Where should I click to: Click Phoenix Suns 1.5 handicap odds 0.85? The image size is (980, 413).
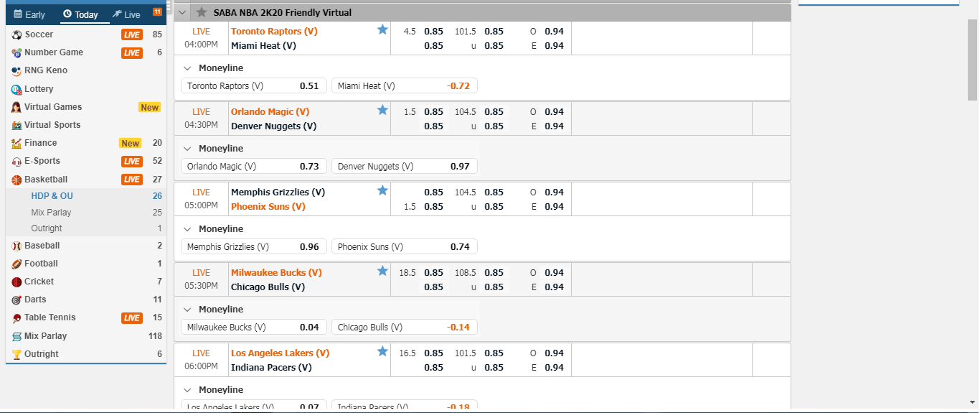[x=433, y=207]
